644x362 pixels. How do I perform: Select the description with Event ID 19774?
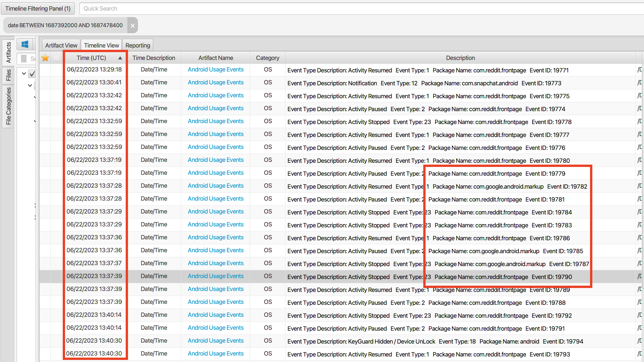click(426, 109)
